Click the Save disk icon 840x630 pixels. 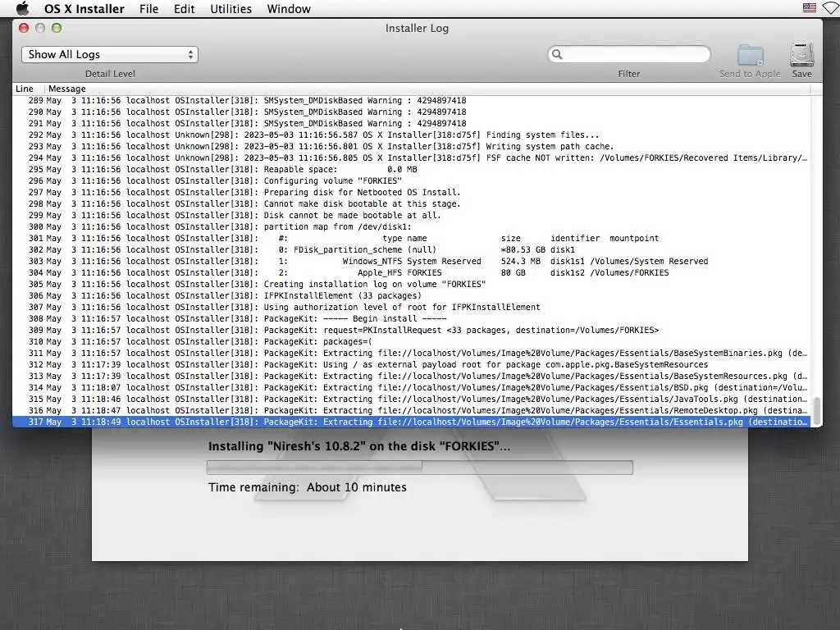(802, 55)
